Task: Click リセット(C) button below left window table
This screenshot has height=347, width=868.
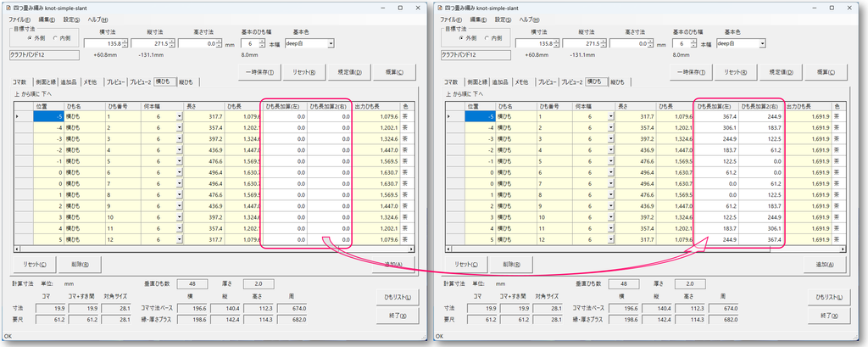Action: coord(34,265)
